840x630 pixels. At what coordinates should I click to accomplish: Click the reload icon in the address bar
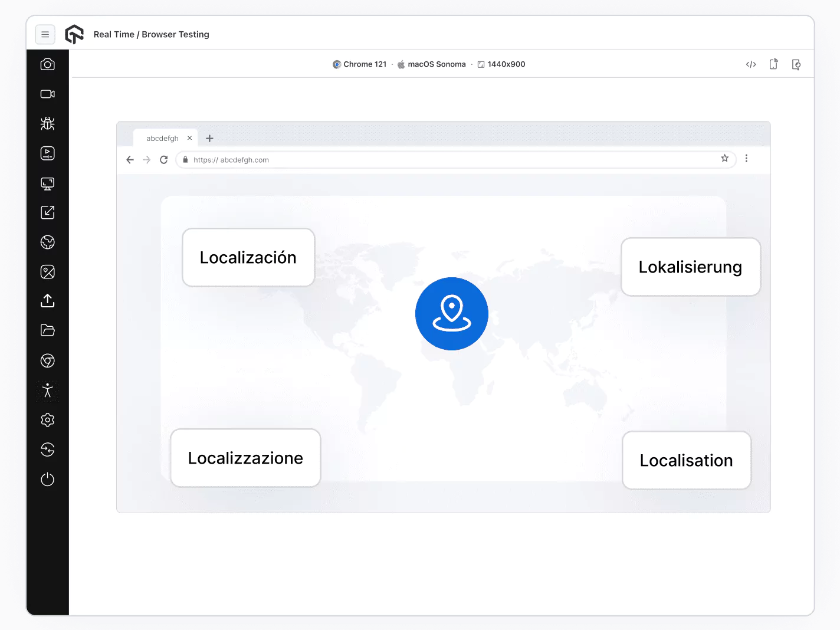coord(164,159)
